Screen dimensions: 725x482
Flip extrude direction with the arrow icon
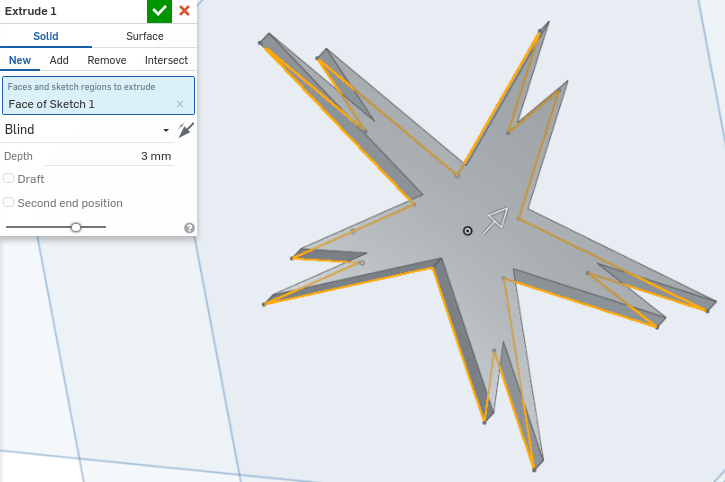tap(186, 130)
